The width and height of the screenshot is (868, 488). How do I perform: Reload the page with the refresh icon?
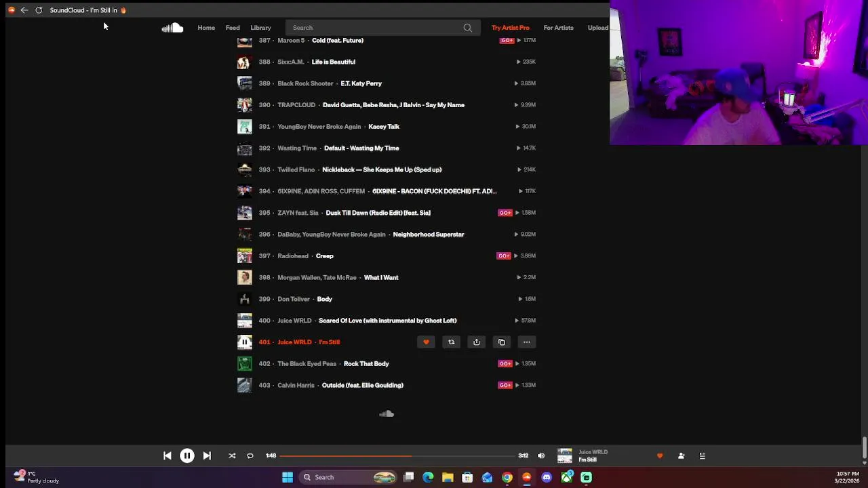coord(39,10)
